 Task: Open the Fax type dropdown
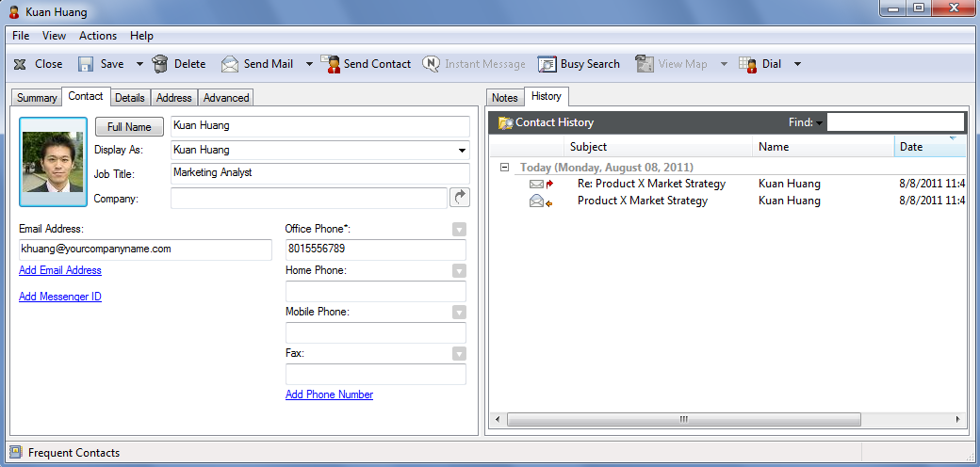(x=460, y=353)
